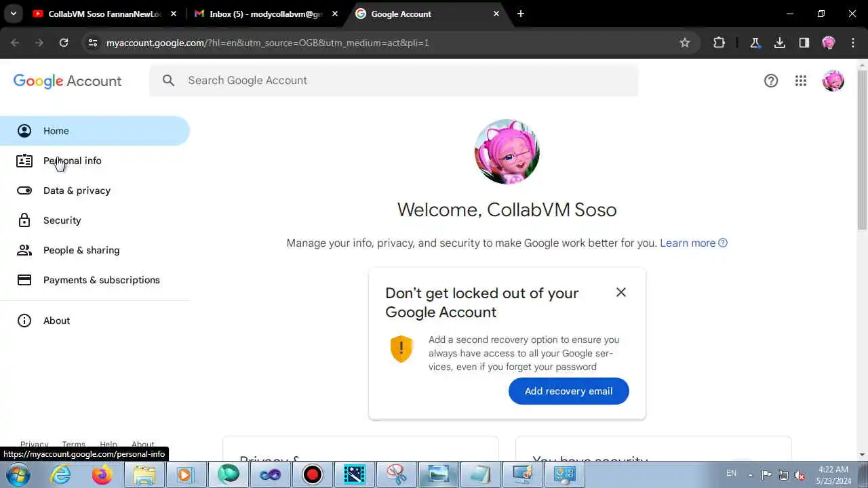The width and height of the screenshot is (868, 488).
Task: Open the Windows Start menu
Action: pyautogui.click(x=18, y=474)
